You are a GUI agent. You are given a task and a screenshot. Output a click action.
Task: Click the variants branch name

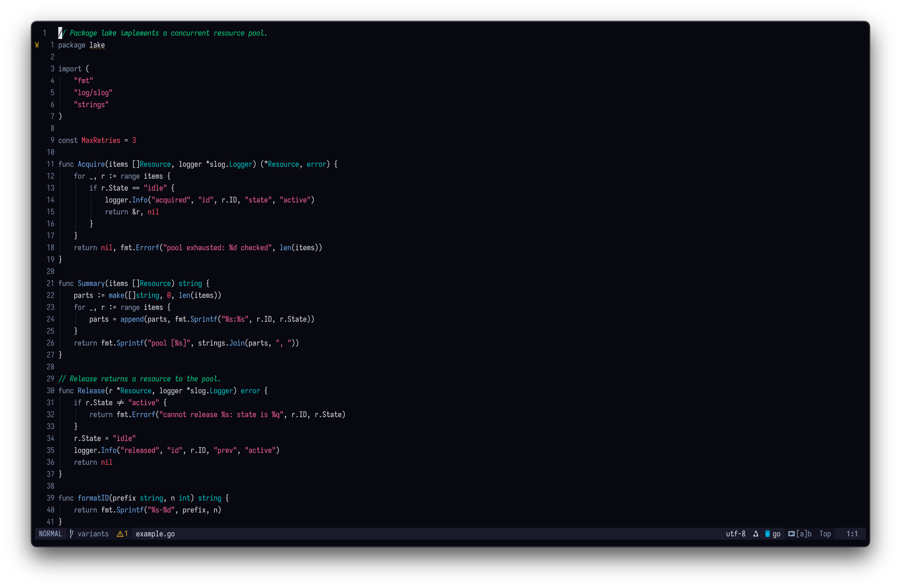point(93,534)
